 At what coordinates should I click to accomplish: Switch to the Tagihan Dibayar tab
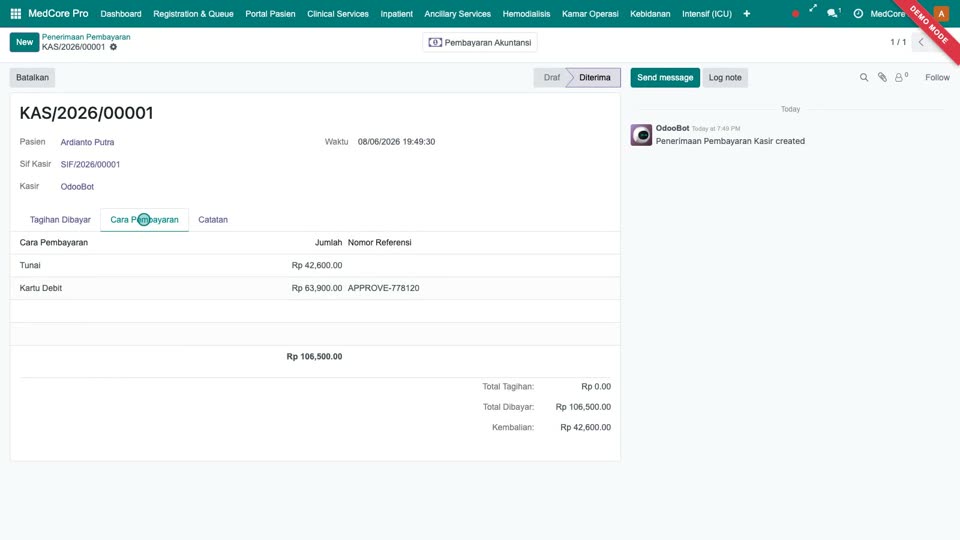tap(60, 220)
